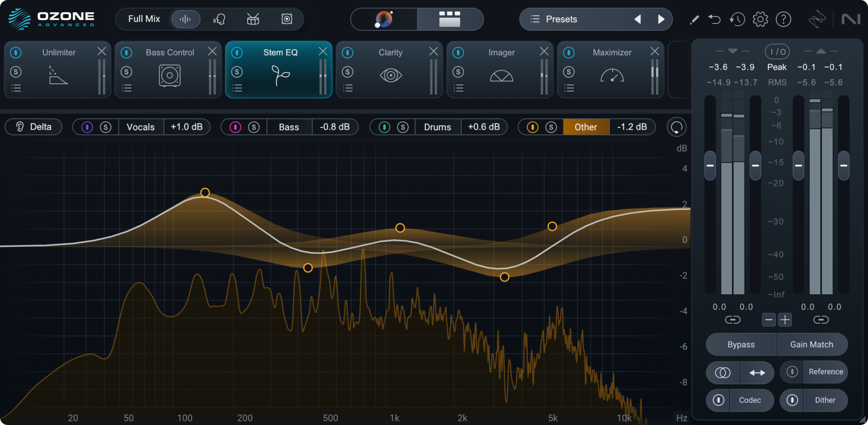868x425 pixels.
Task: Switch to the Other stem tab
Action: click(586, 127)
